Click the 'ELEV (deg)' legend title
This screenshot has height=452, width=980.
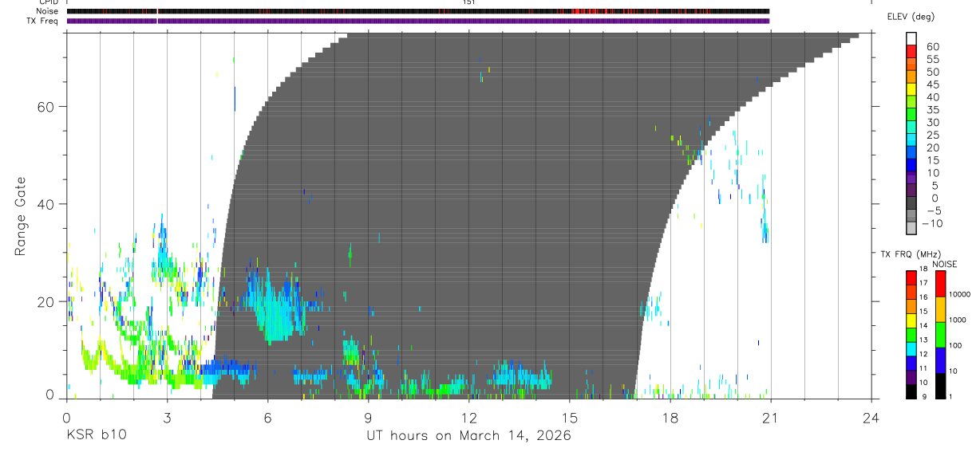tap(911, 17)
